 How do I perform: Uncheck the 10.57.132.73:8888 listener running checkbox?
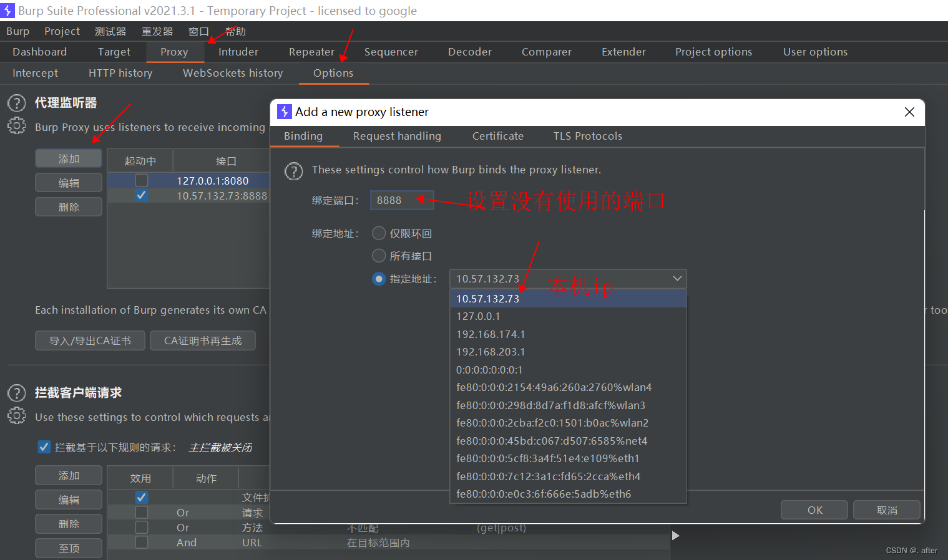tap(142, 195)
